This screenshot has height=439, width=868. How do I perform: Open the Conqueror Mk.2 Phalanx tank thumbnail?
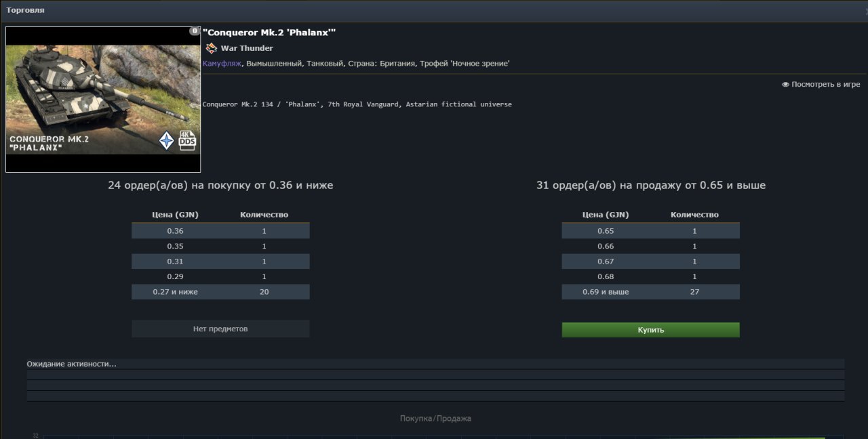pos(103,100)
